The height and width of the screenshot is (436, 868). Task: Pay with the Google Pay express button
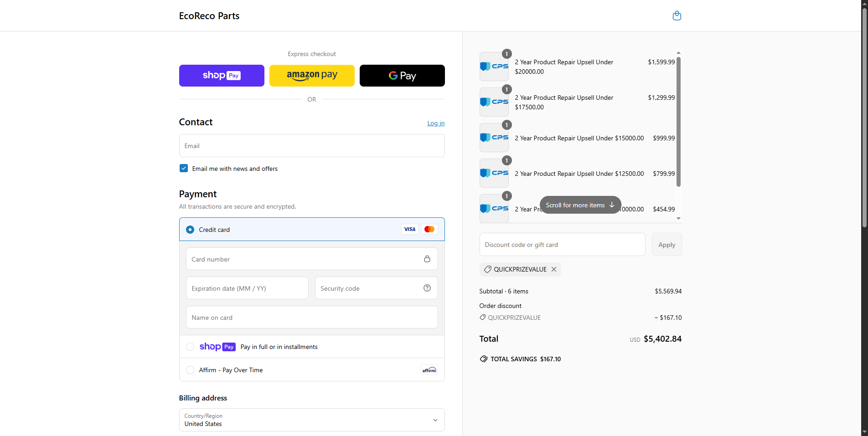[402, 76]
